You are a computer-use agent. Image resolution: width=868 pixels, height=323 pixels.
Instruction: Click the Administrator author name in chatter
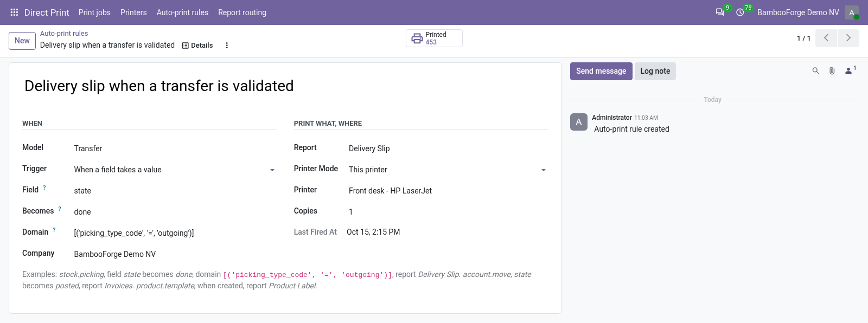tap(612, 118)
